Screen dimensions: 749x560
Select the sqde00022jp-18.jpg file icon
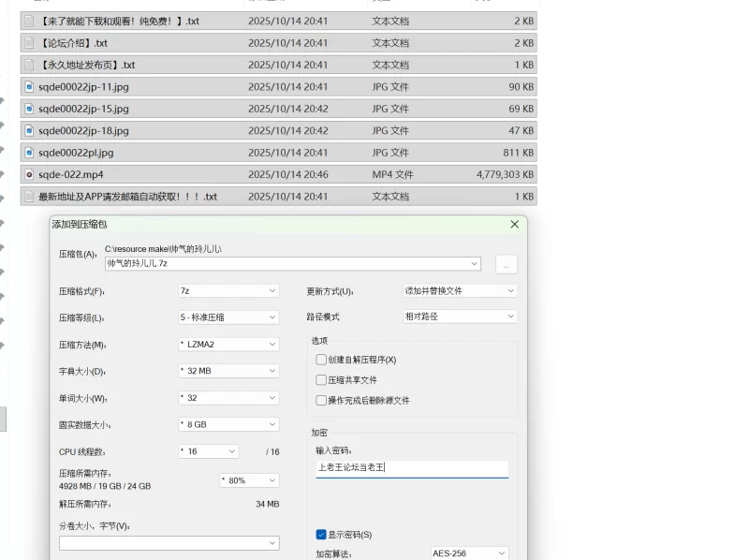click(30, 130)
